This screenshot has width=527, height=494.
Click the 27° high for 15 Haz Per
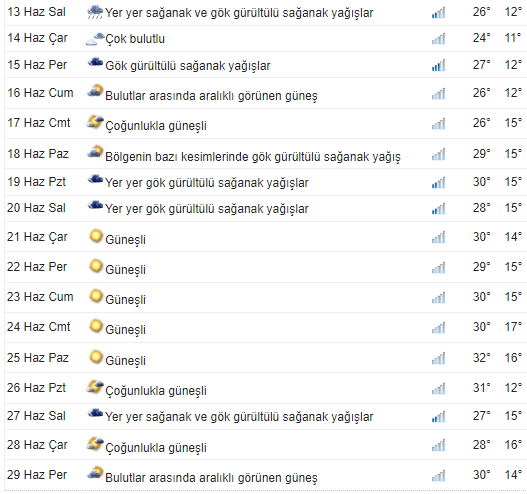click(481, 65)
